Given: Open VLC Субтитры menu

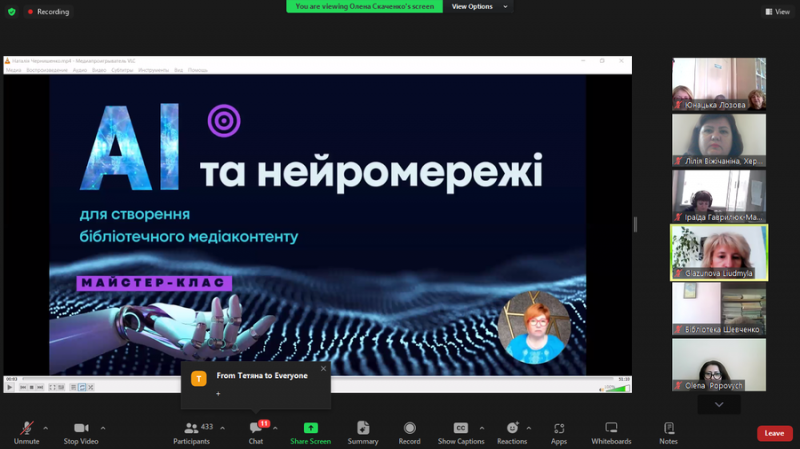Looking at the screenshot, I should [x=122, y=70].
